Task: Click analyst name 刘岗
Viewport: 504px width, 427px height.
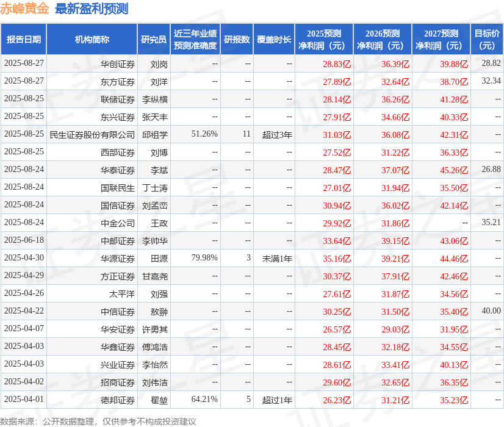Action: click(159, 64)
